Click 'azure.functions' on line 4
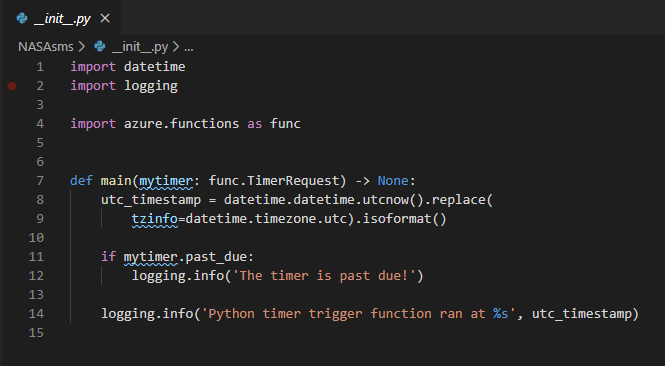This screenshot has height=366, width=665. [182, 124]
